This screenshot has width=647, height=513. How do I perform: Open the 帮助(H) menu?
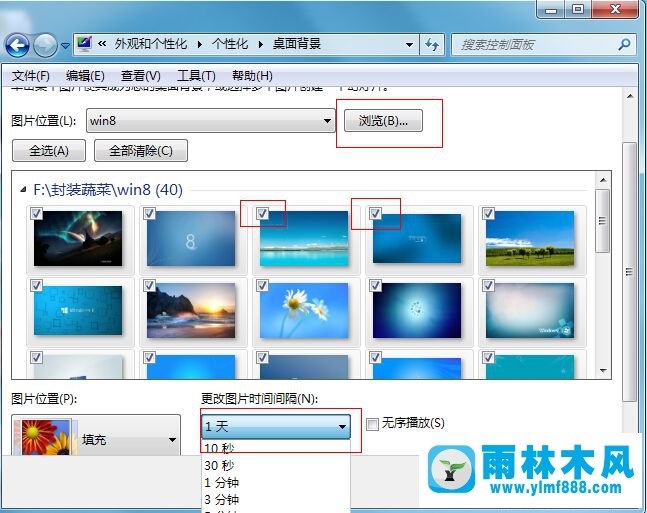[x=252, y=76]
